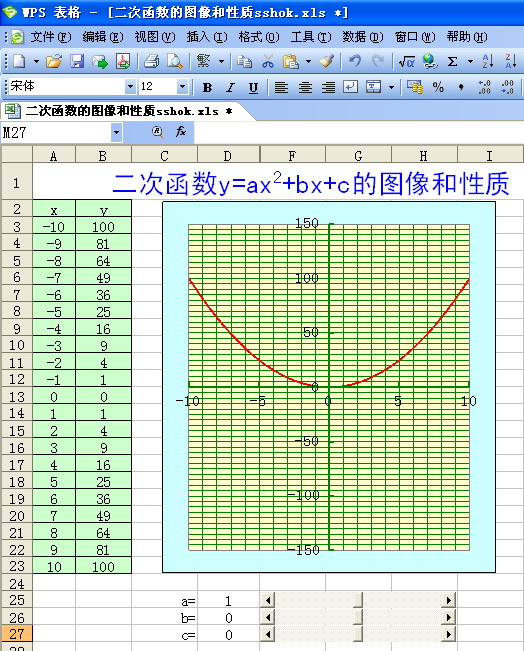The width and height of the screenshot is (524, 651).
Task: Open the 数据 (Data) menu
Action: click(x=363, y=37)
